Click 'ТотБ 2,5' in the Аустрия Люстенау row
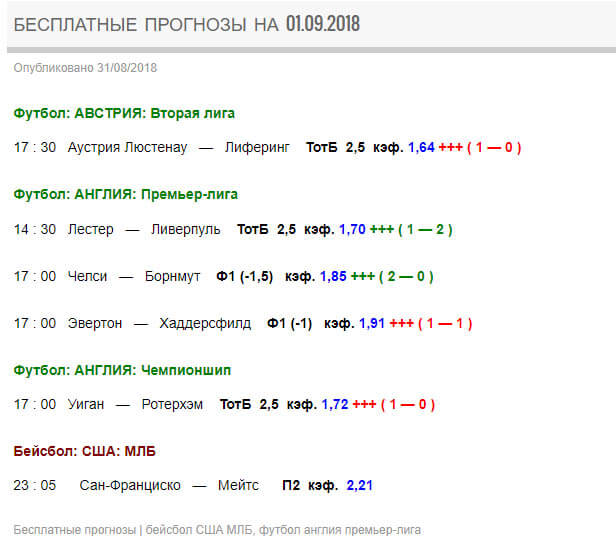 336,148
